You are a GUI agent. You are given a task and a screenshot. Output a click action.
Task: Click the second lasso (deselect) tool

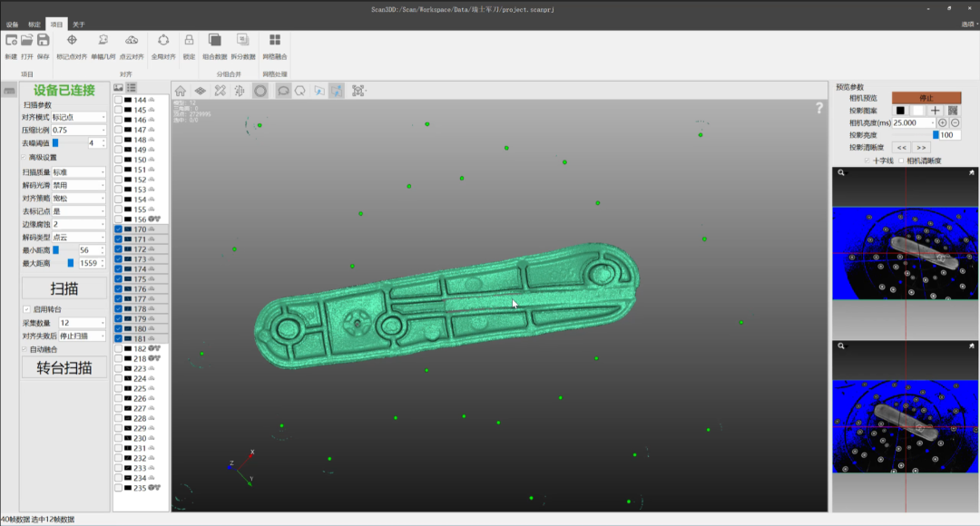tap(300, 92)
